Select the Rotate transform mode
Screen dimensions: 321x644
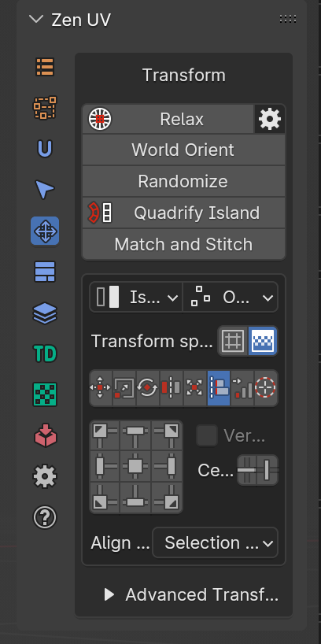pos(147,388)
